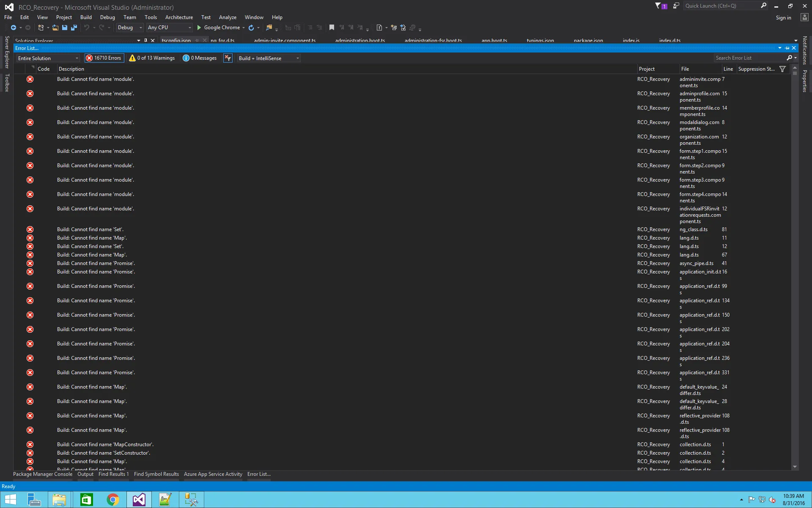Image resolution: width=812 pixels, height=508 pixels.
Task: Start debugging with the green play icon
Action: pyautogui.click(x=199, y=28)
